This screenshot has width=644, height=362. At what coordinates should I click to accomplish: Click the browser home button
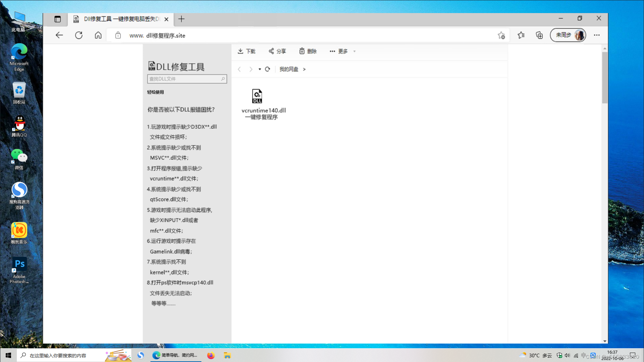click(x=98, y=35)
